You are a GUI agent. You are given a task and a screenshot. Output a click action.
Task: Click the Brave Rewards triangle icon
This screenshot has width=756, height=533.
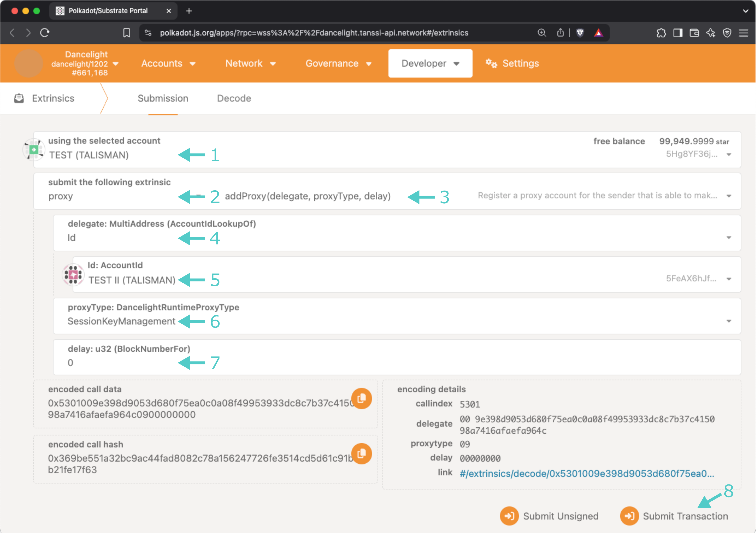click(x=599, y=33)
